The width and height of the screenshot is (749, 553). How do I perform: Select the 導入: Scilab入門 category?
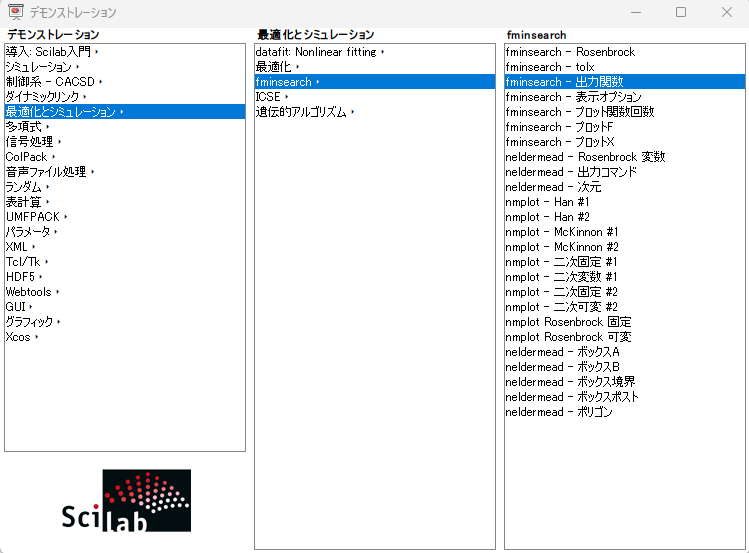coord(49,52)
